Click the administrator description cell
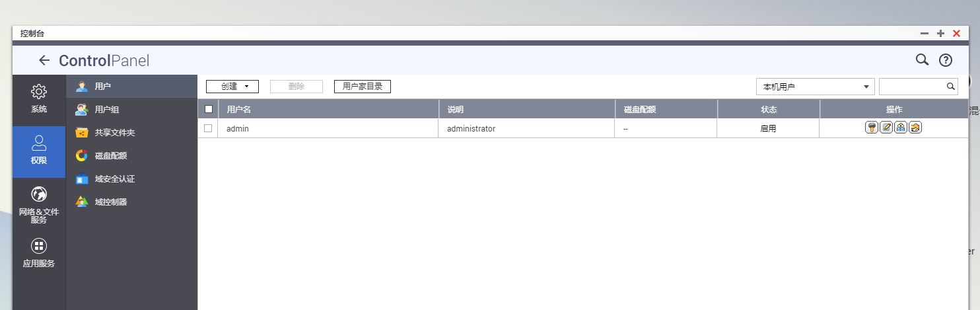Screen dimensions: 980x310 (x=527, y=128)
